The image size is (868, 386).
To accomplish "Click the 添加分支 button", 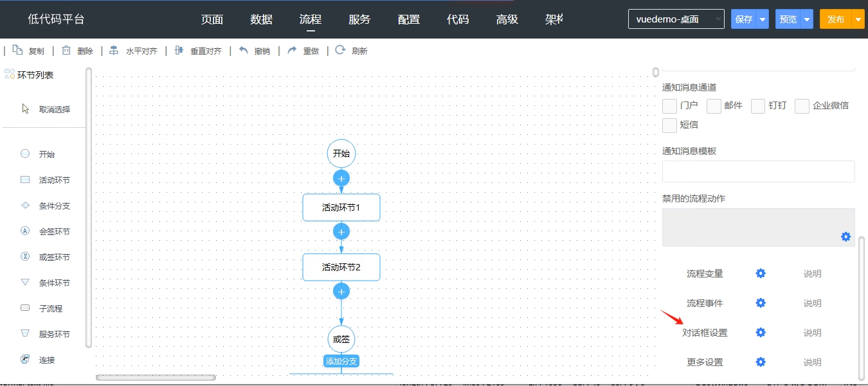I will (x=341, y=362).
